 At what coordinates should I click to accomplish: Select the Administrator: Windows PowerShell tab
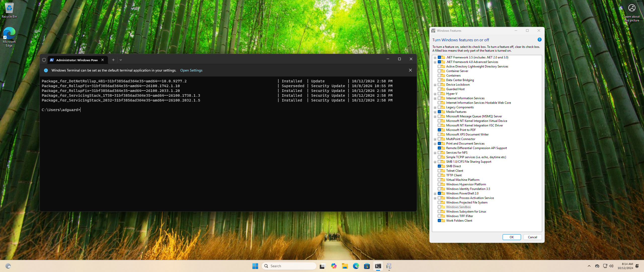(x=77, y=60)
